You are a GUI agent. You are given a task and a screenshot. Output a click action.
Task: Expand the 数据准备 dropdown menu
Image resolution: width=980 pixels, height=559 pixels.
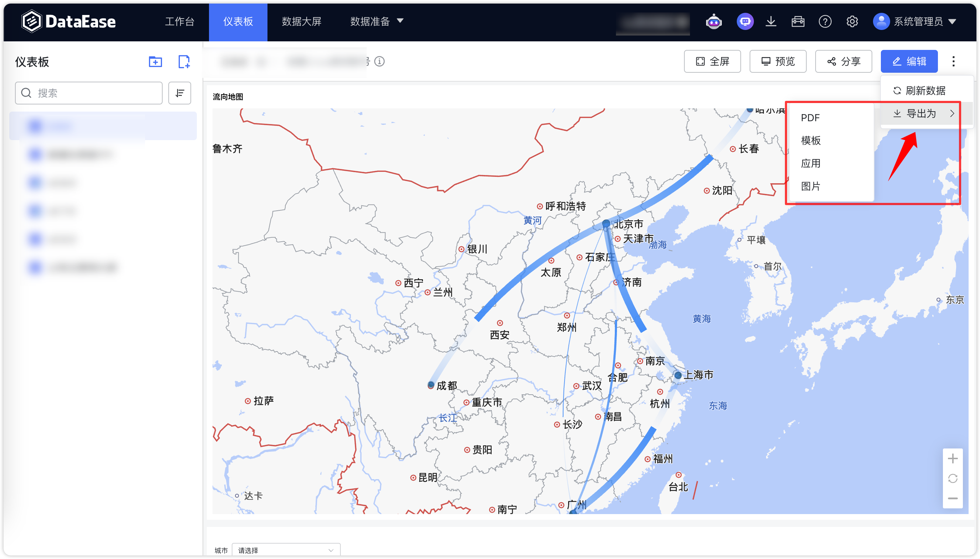tap(400, 21)
